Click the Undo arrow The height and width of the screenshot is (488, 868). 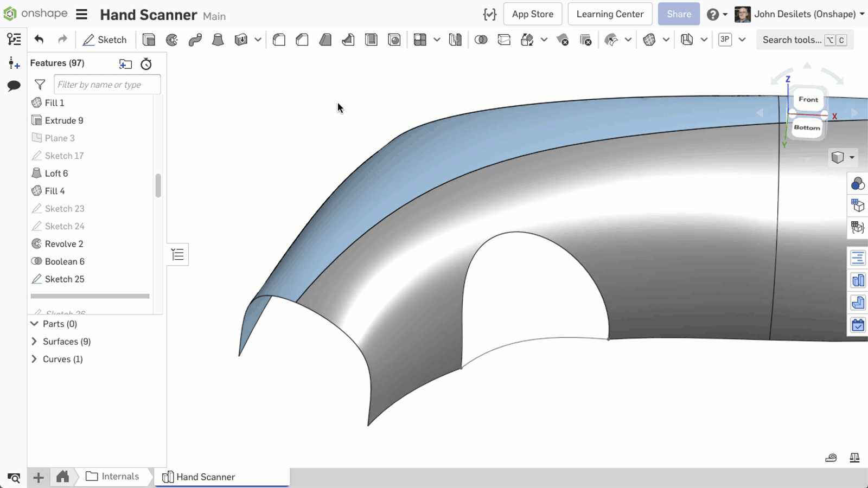tap(39, 40)
